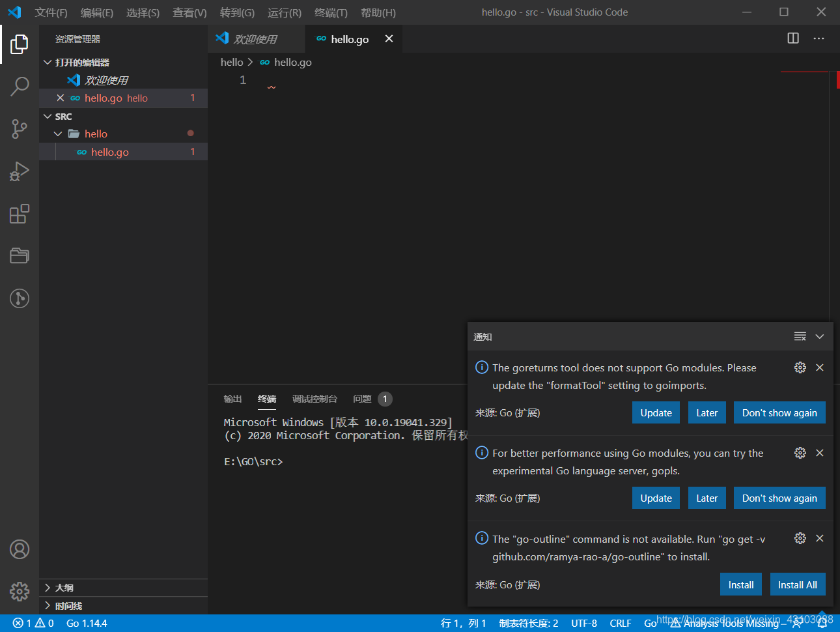
Task: Hide the notifications panel chevron
Action: click(820, 336)
